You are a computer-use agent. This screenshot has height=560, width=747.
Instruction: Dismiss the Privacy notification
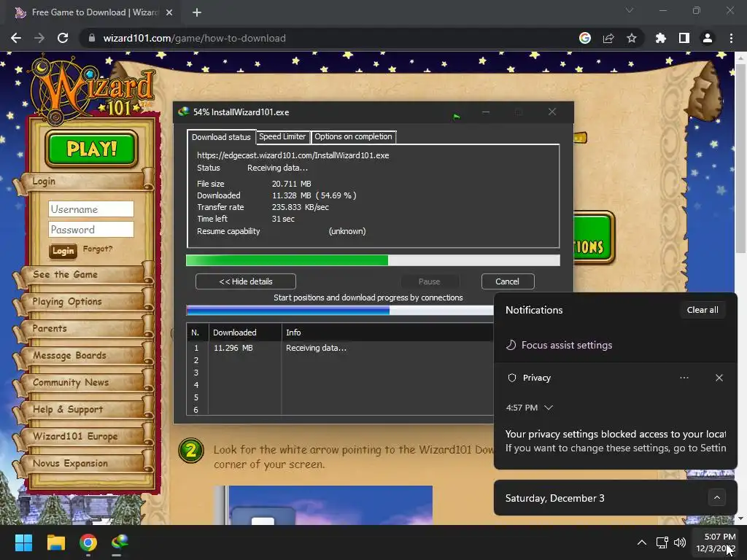click(x=719, y=378)
